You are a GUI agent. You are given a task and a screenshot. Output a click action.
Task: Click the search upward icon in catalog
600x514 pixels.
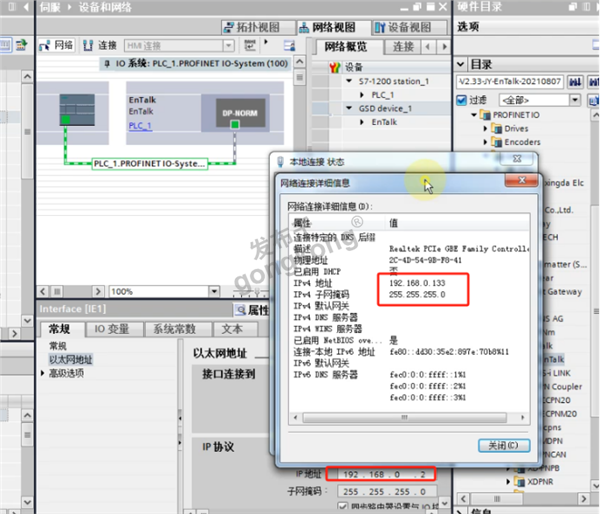click(593, 82)
